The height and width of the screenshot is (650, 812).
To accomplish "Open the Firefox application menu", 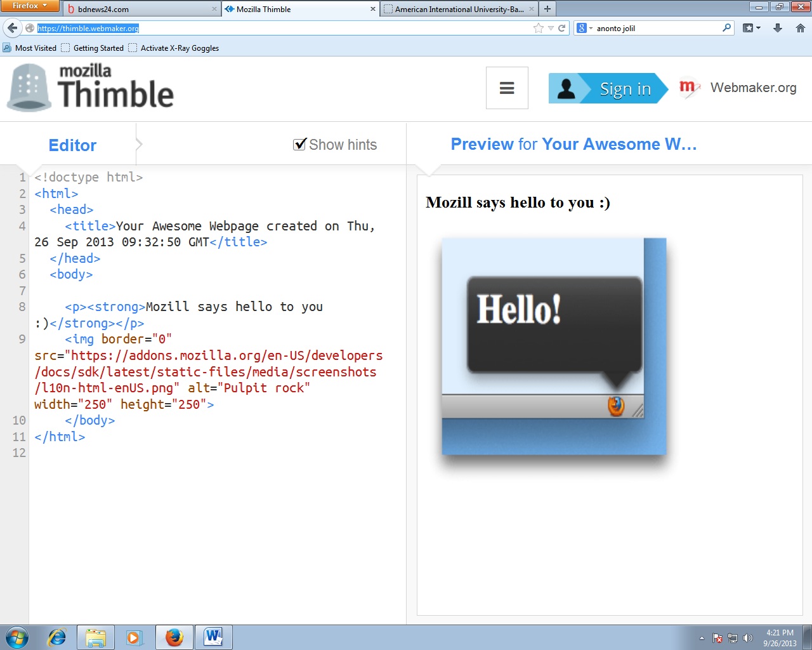I will pyautogui.click(x=30, y=6).
